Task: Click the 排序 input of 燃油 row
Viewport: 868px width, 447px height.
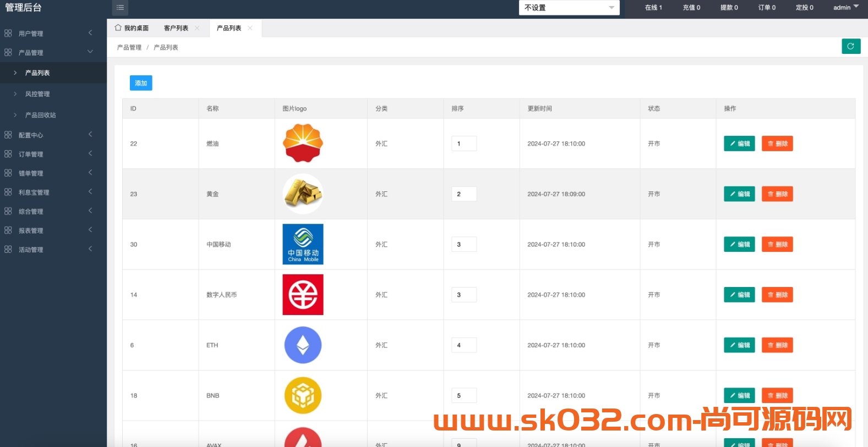Action: pyautogui.click(x=464, y=144)
